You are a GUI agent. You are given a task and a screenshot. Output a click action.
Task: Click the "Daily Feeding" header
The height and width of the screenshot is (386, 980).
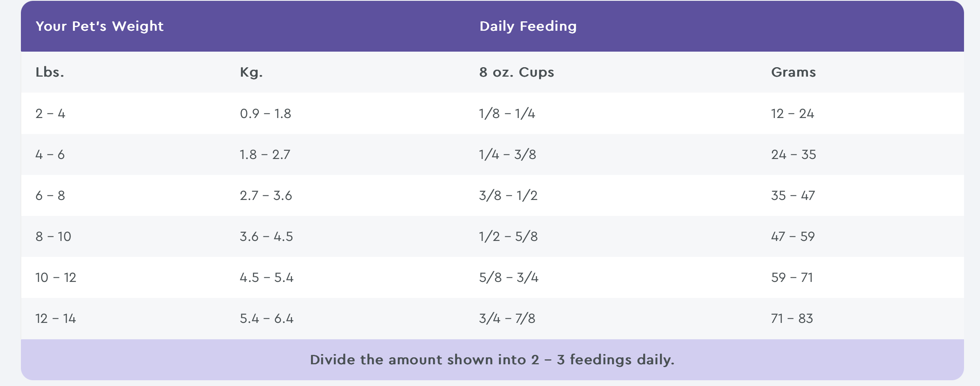click(528, 26)
